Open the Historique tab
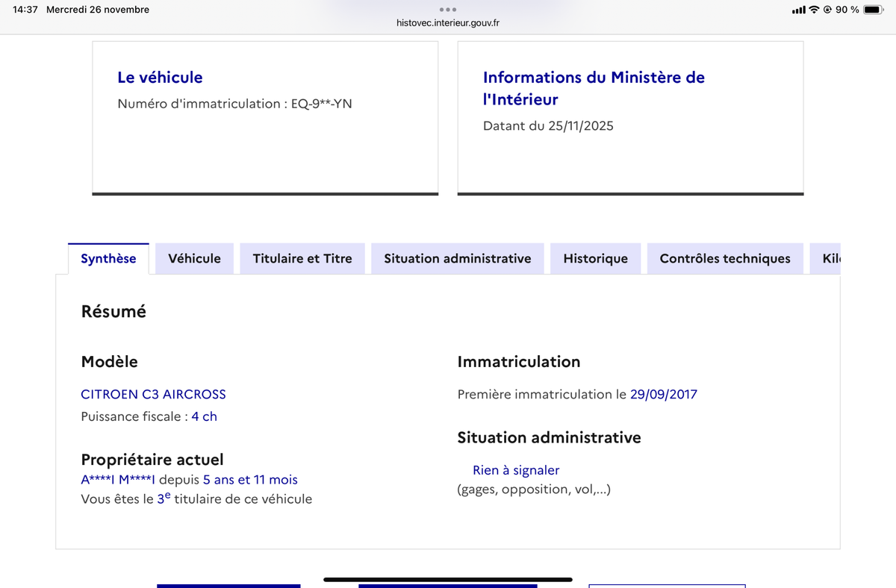The height and width of the screenshot is (588, 896). click(595, 259)
